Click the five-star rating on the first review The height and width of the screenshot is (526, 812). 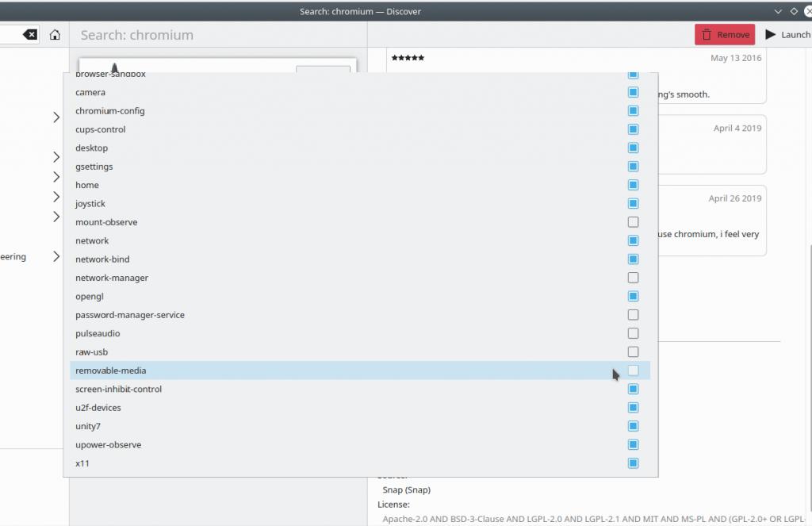(408, 58)
